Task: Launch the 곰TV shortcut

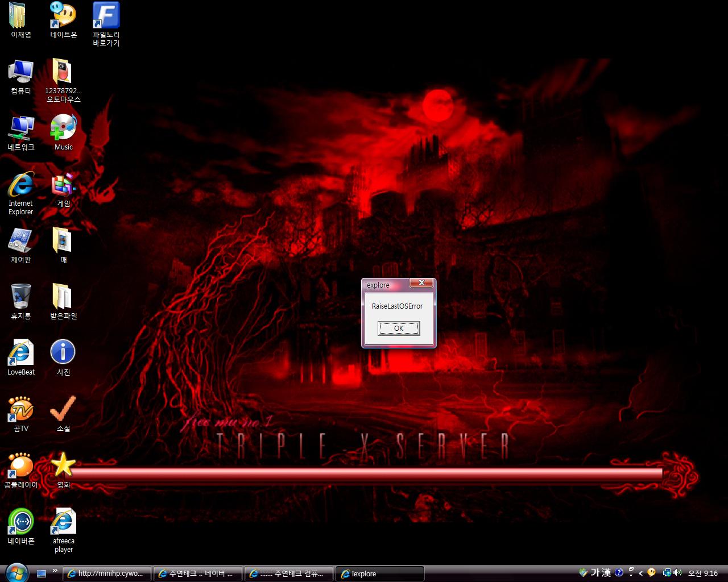Action: [20, 414]
